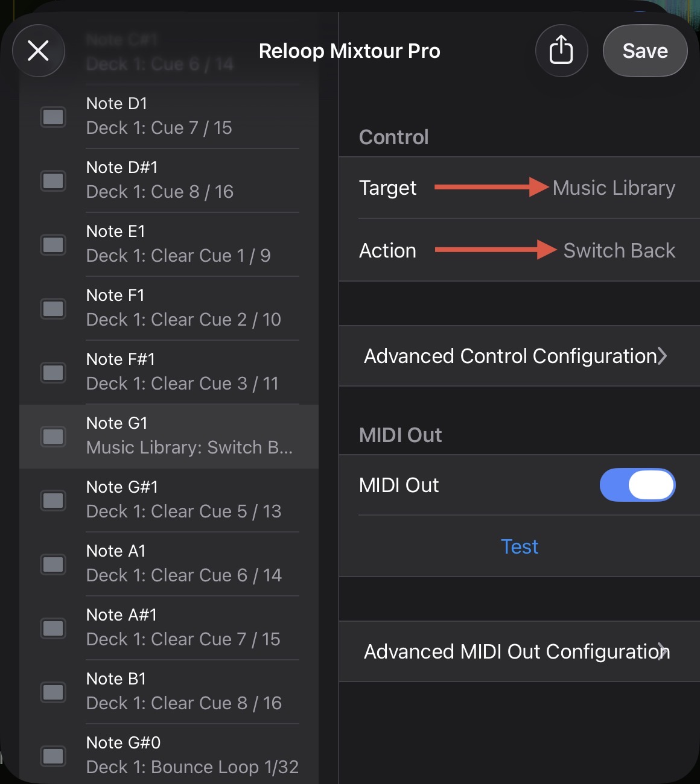700x784 pixels.
Task: Click the MIDI icon beside Note F1
Action: (x=53, y=308)
